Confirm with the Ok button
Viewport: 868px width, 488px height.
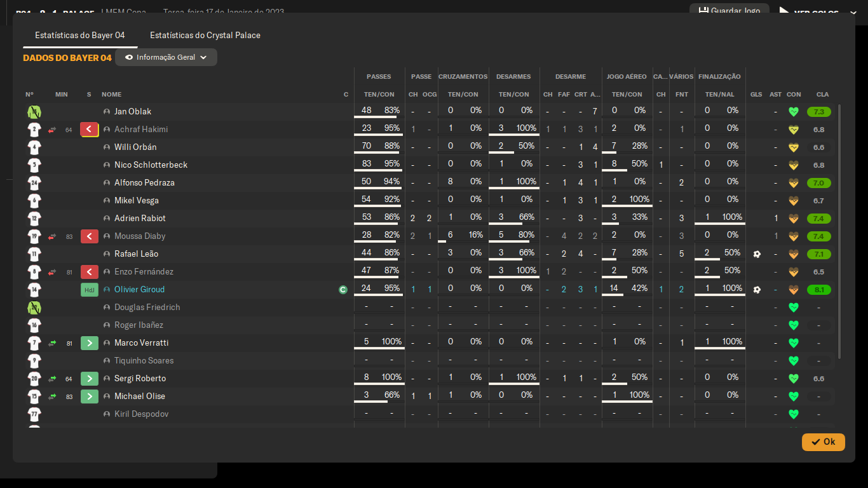click(x=824, y=442)
